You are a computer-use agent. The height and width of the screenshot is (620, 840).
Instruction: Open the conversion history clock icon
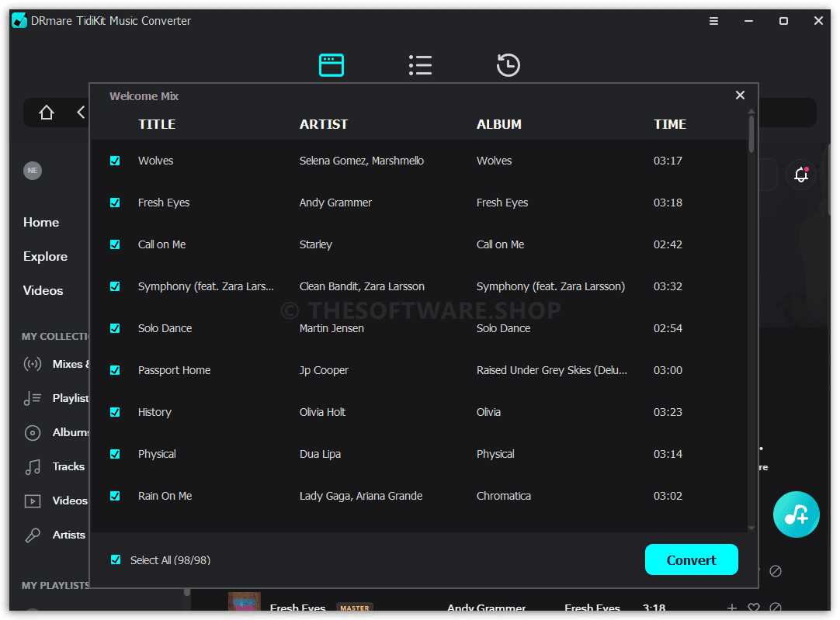point(508,65)
